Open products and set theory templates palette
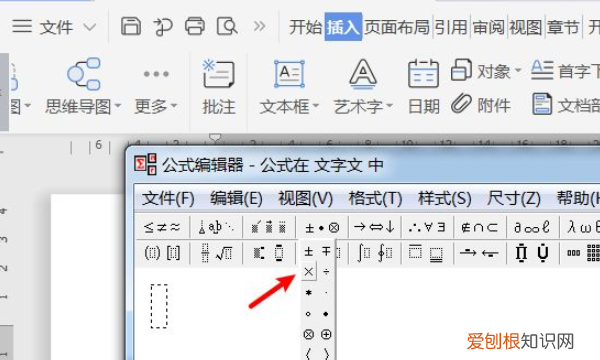Image resolution: width=600 pixels, height=360 pixels. click(x=533, y=253)
